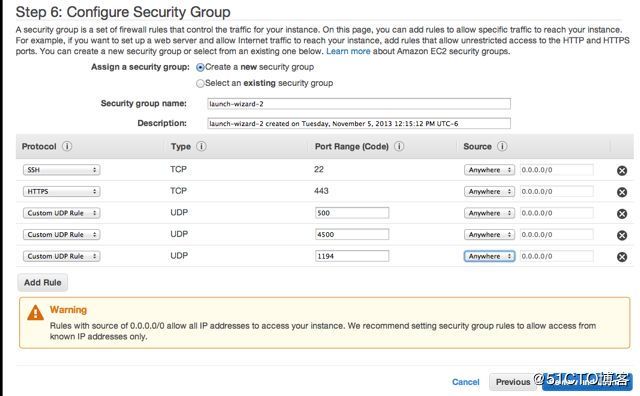Click the UDP type in port 1194 row
640x396 pixels.
click(x=179, y=256)
